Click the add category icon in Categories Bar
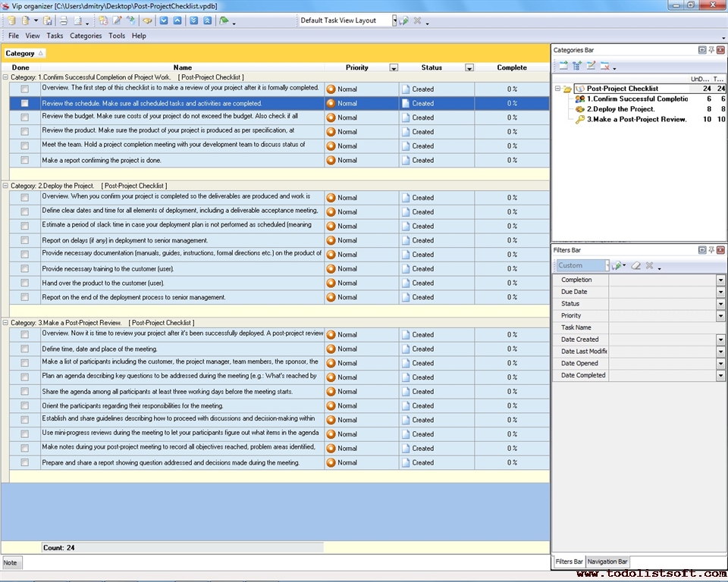The width and height of the screenshot is (728, 582). (x=563, y=66)
